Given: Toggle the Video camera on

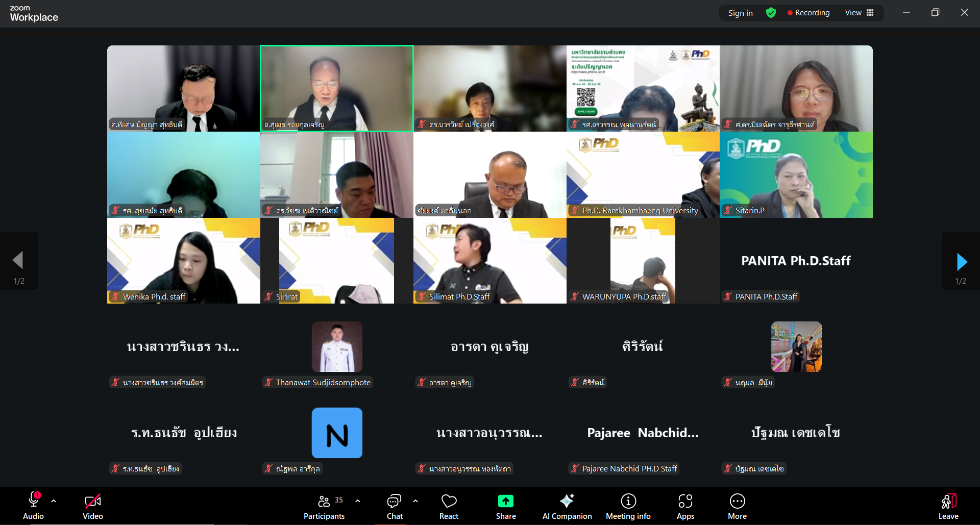Looking at the screenshot, I should coord(92,502).
